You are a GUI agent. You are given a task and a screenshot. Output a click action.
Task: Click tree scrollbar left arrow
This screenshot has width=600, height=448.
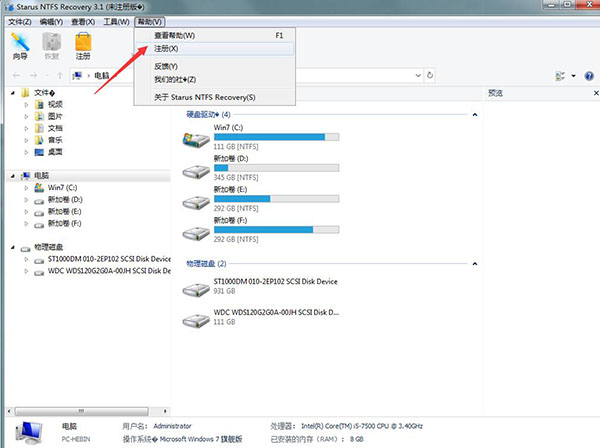[x=9, y=411]
